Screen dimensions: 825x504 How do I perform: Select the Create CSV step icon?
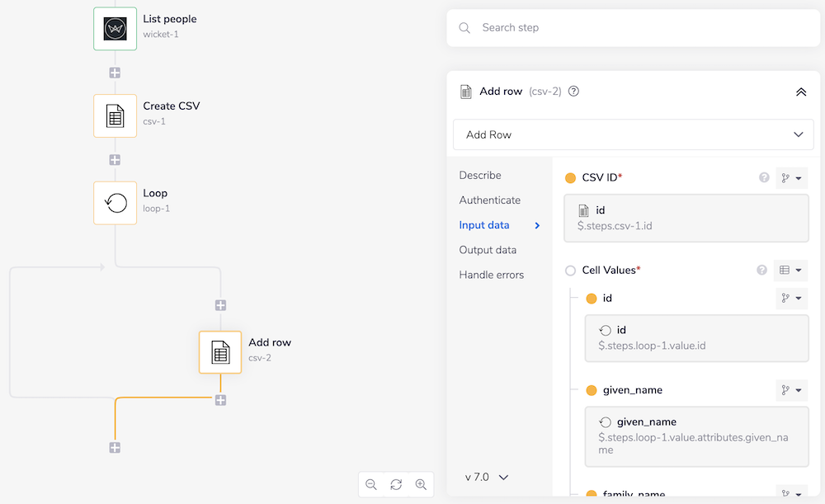115,115
